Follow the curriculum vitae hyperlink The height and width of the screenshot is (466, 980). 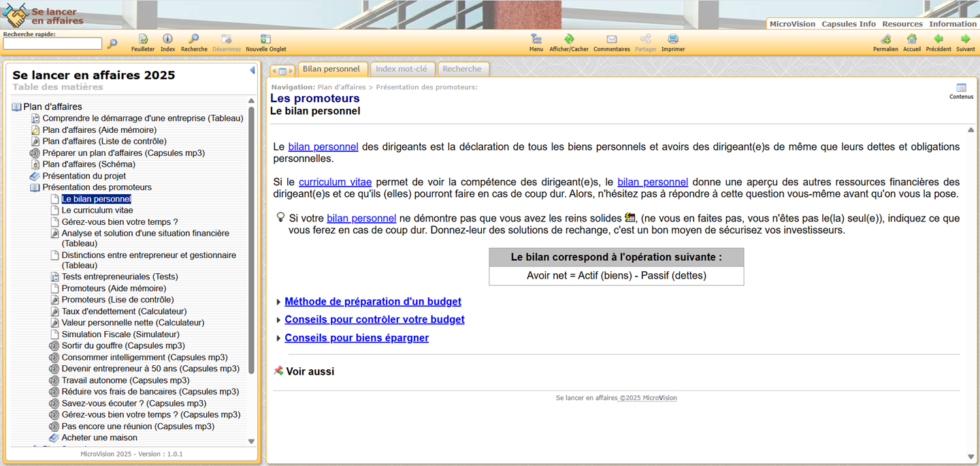tap(335, 183)
